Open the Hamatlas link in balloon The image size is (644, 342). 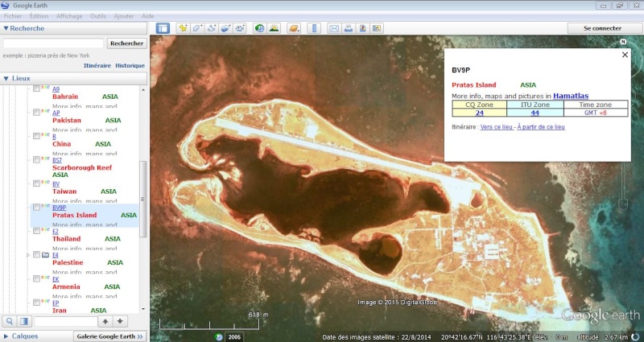[x=571, y=96]
